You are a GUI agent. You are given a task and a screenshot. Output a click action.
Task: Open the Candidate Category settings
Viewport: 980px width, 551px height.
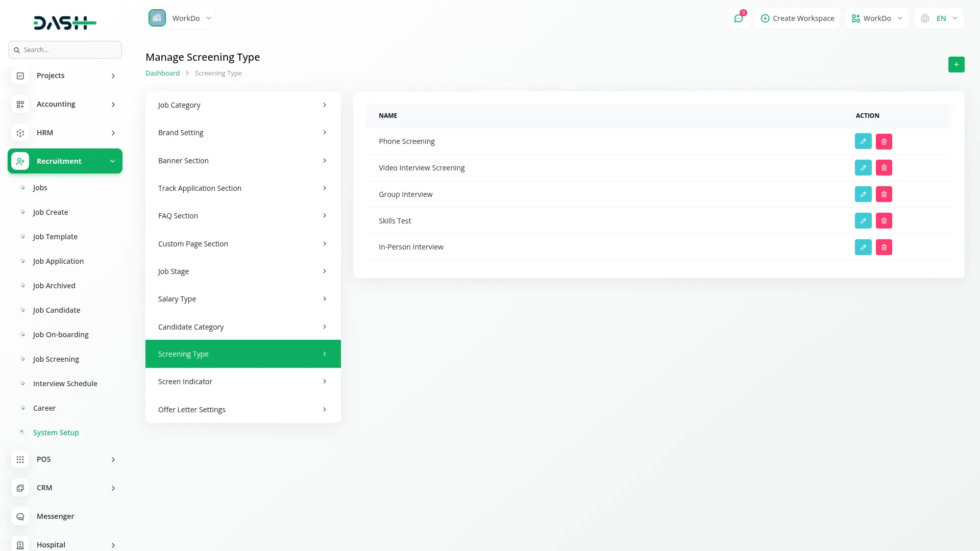point(242,327)
